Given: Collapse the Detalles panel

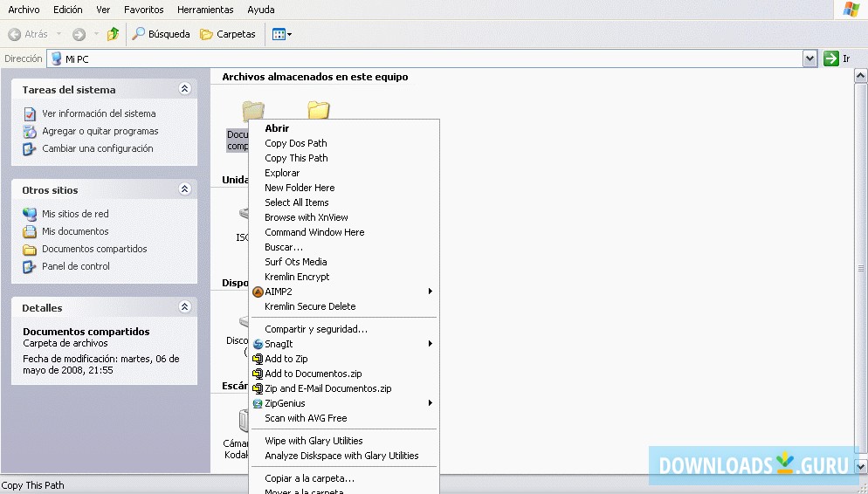Looking at the screenshot, I should tap(185, 307).
